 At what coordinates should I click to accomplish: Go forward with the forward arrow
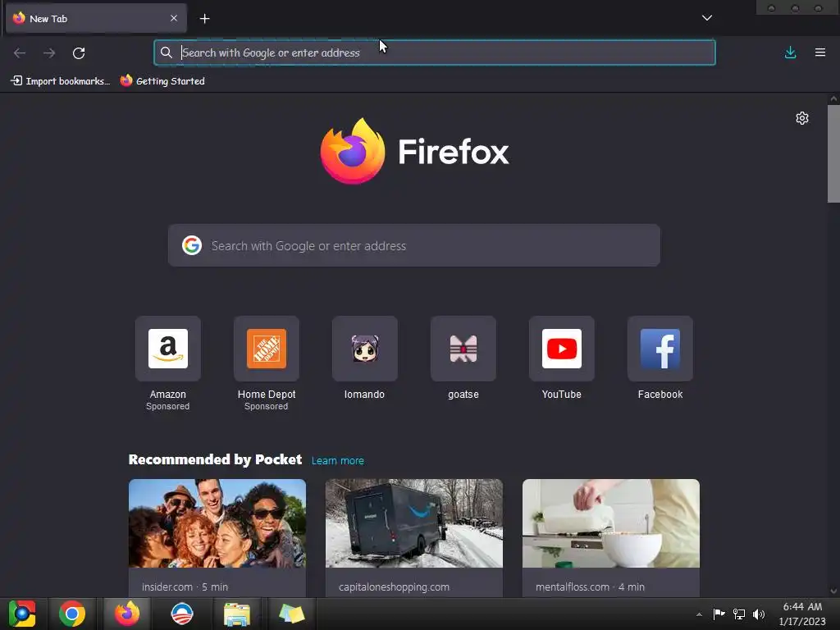tap(49, 53)
